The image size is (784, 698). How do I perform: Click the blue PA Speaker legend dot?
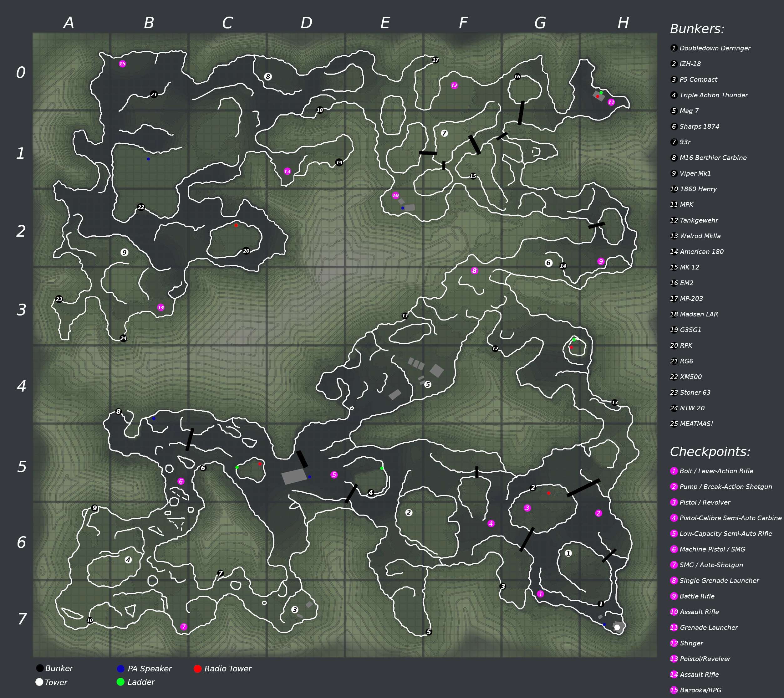click(120, 669)
